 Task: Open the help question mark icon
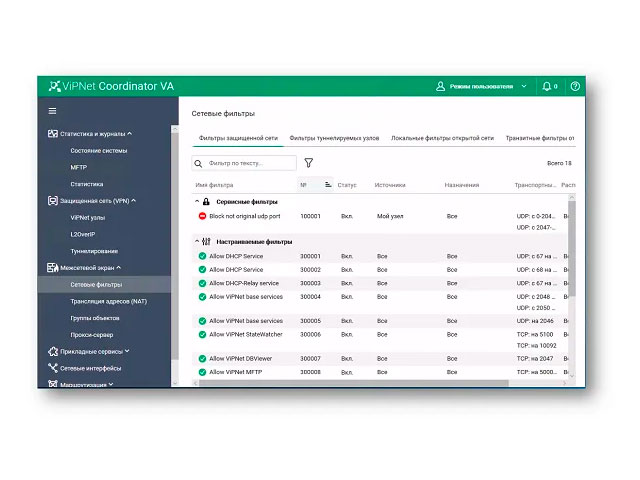[575, 87]
